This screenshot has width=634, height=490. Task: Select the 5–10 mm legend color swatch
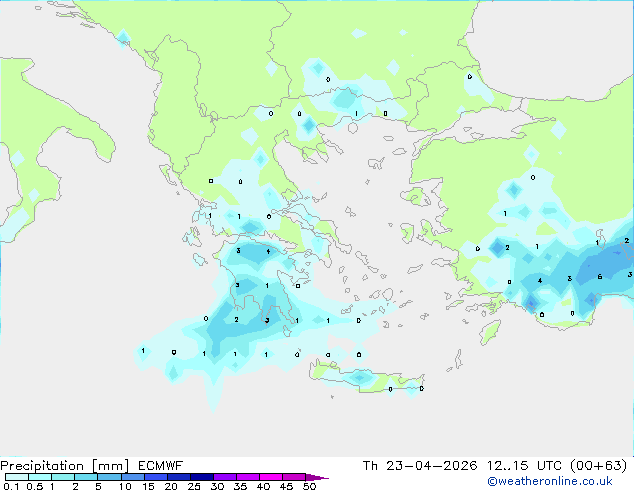(x=109, y=477)
